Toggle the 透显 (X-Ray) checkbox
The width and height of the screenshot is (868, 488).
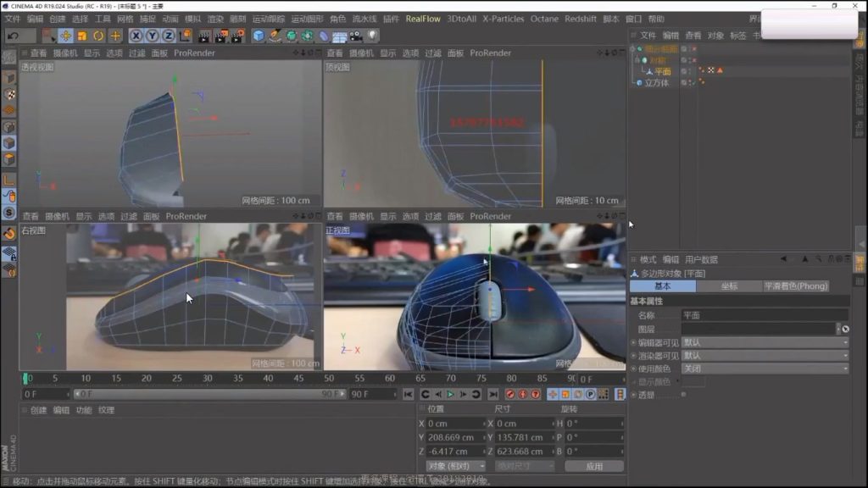pyautogui.click(x=683, y=394)
